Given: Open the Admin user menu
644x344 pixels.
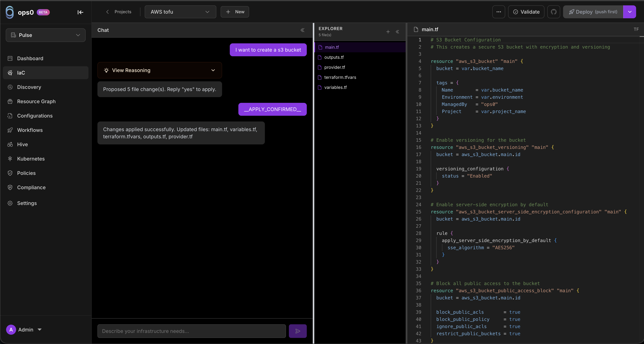Looking at the screenshot, I should tap(24, 329).
